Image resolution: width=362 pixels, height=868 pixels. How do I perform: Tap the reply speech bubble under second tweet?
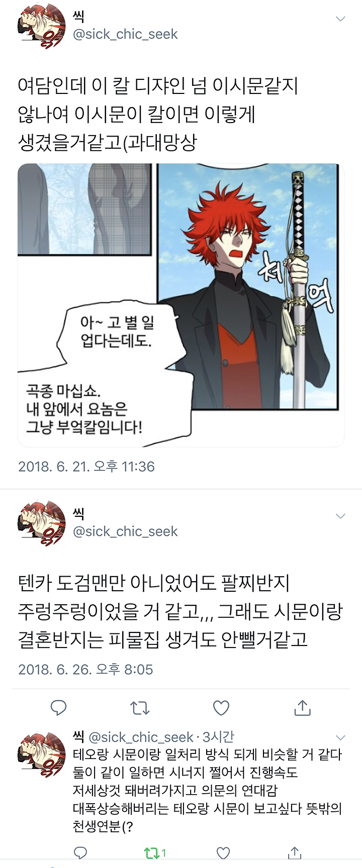(59, 708)
